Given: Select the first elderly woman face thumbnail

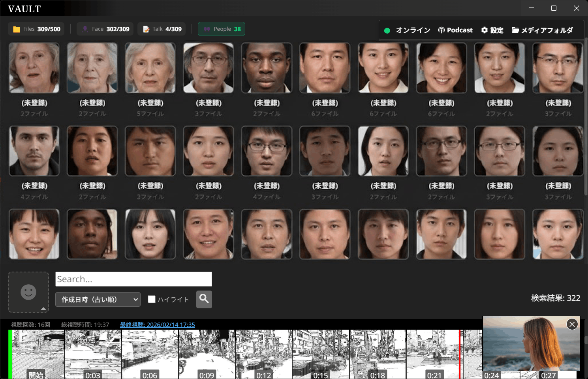Looking at the screenshot, I should [34, 68].
